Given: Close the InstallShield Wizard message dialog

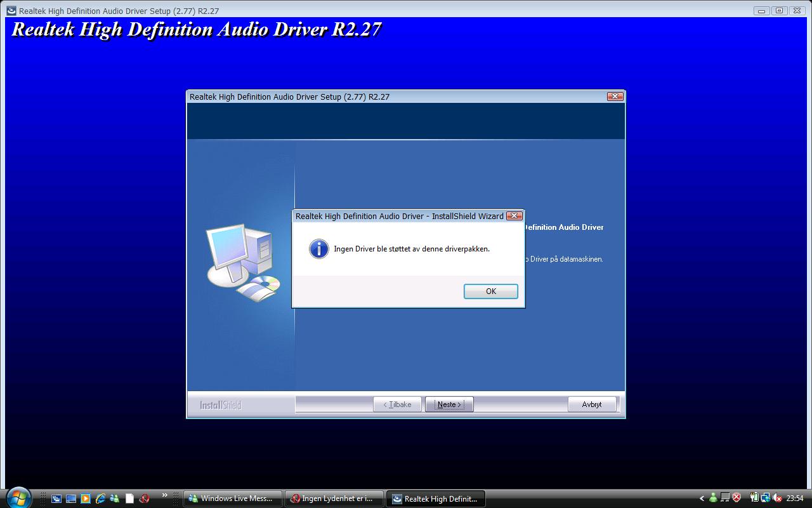Looking at the screenshot, I should coord(514,216).
